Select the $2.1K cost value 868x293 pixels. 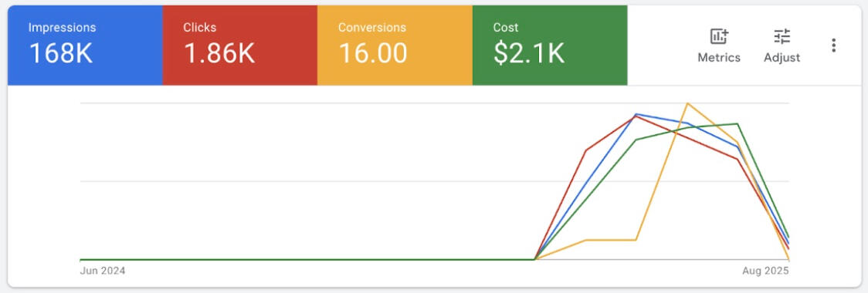coord(529,54)
